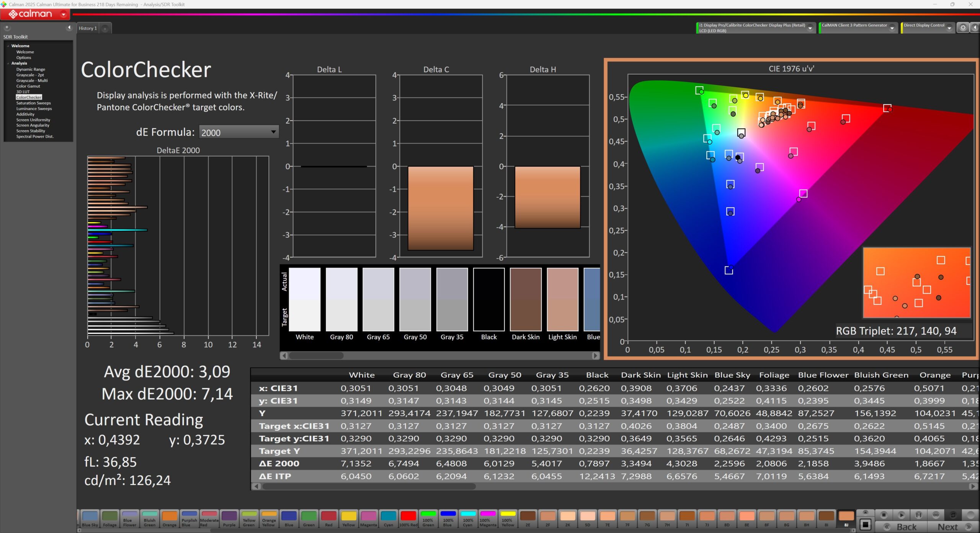Viewport: 980px width, 533px height.
Task: Expand the Direct Display Control dropdown
Action: click(949, 28)
